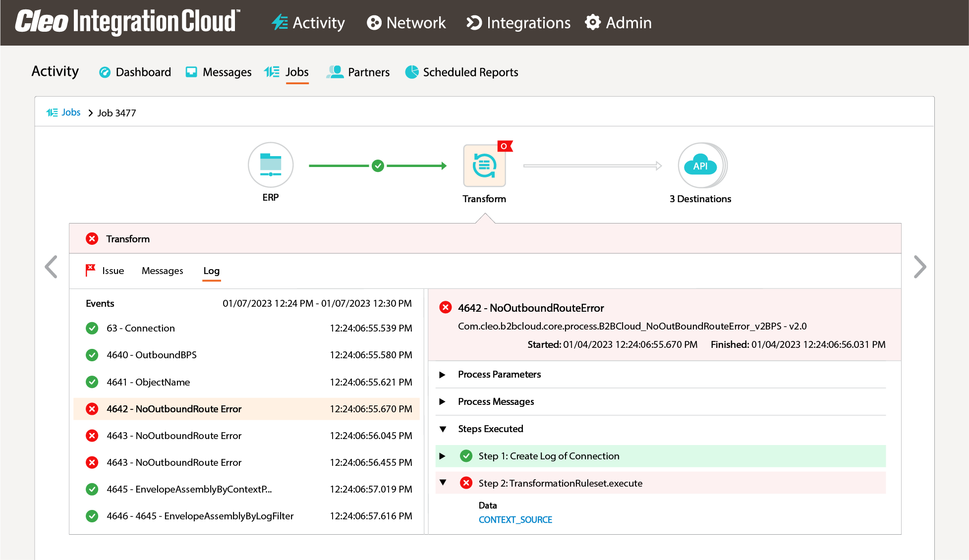Click the Scheduled Reports pie chart icon
Viewport: 969px width, 560px height.
pyautogui.click(x=411, y=72)
